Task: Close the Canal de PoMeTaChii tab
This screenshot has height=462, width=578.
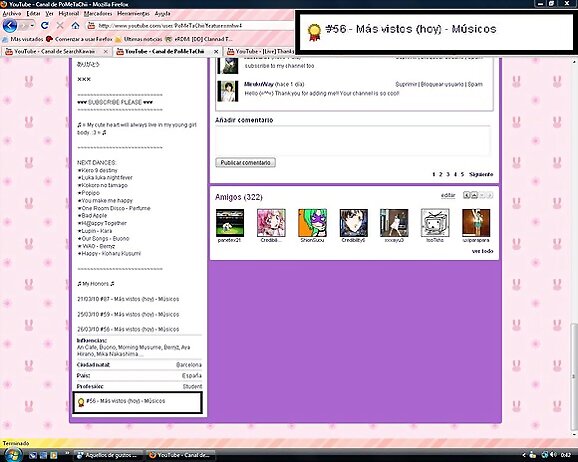Action: pos(216,52)
